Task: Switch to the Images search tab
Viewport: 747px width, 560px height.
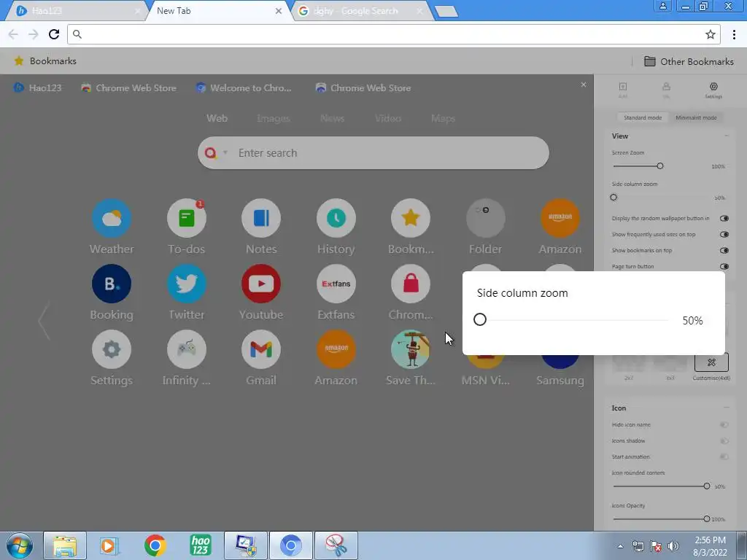Action: 273,119
